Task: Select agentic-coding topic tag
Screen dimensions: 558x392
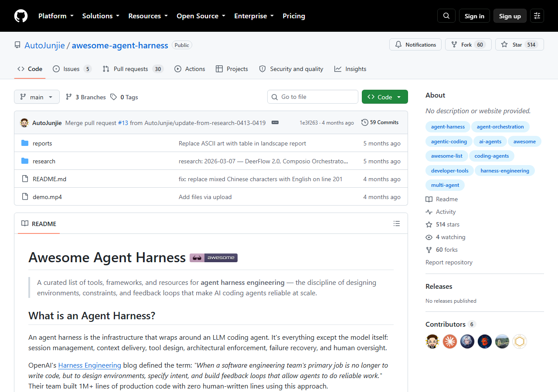Action: coord(449,142)
